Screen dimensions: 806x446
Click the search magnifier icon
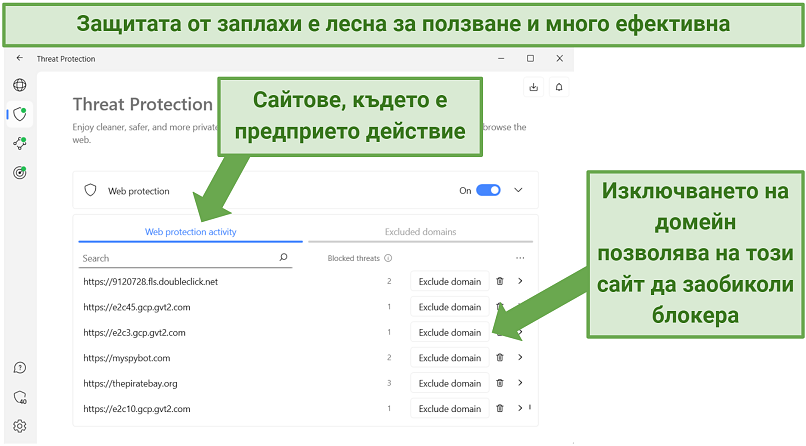point(283,257)
